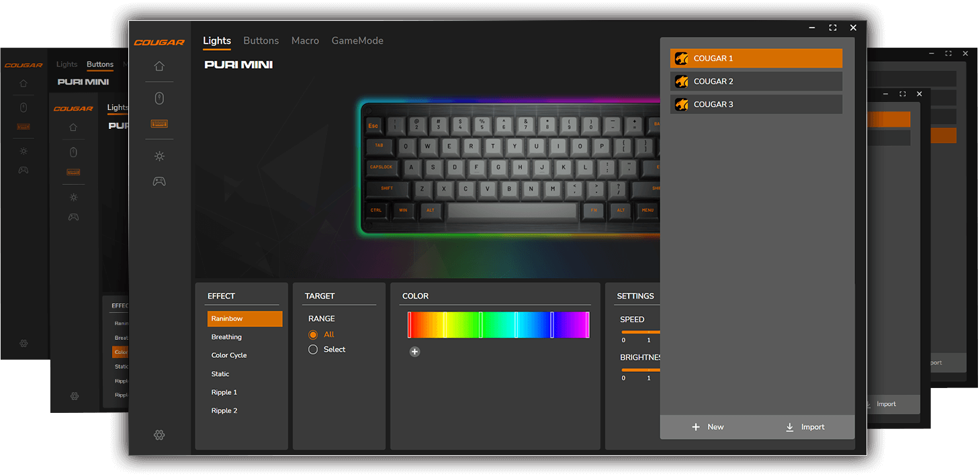The width and height of the screenshot is (980, 476).
Task: Open the settings gear in the rearmost left window
Action: (x=24, y=343)
